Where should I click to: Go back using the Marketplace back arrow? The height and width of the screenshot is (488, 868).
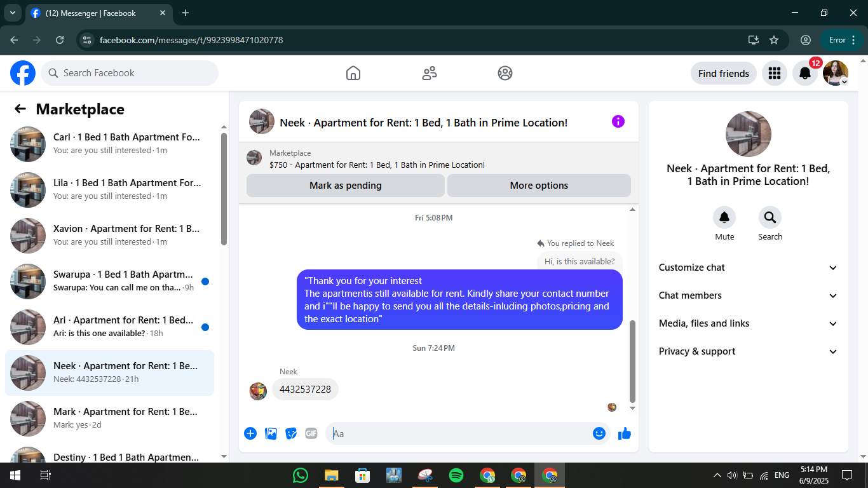(20, 109)
